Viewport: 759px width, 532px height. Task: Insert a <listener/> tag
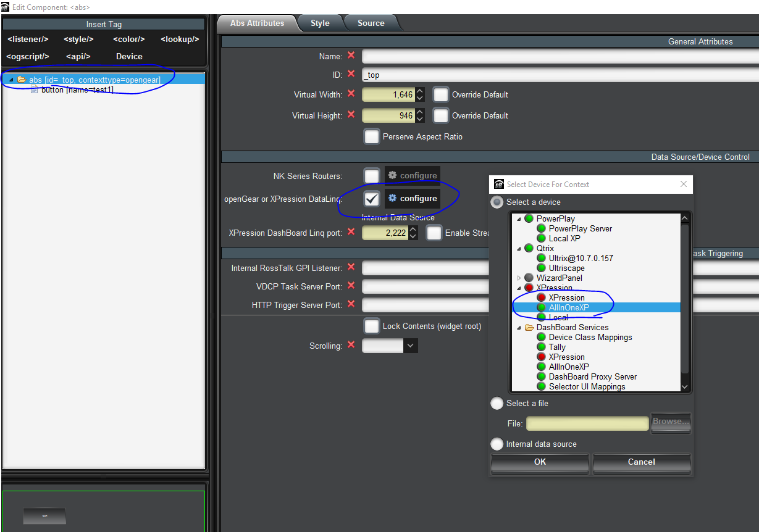pos(28,39)
